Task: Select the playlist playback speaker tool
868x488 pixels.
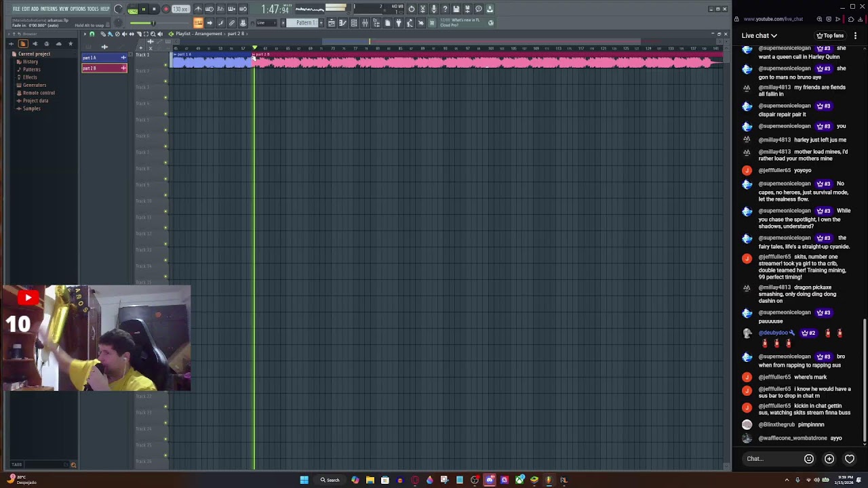Action: 160,34
